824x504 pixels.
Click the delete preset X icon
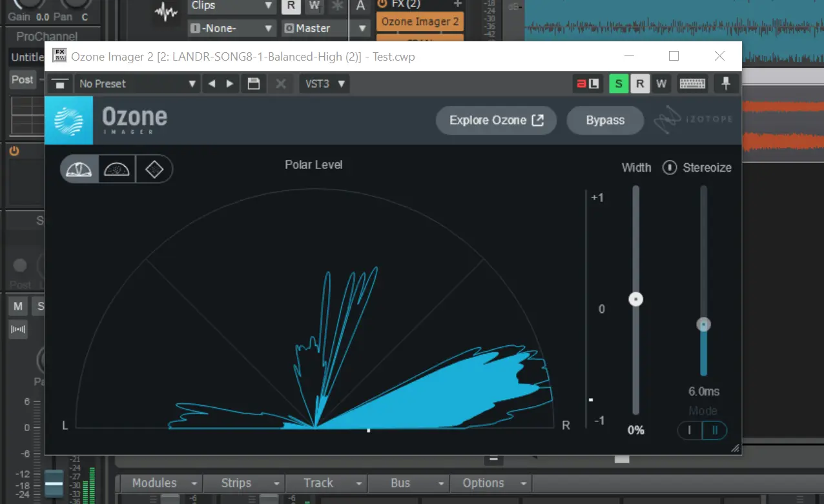281,84
